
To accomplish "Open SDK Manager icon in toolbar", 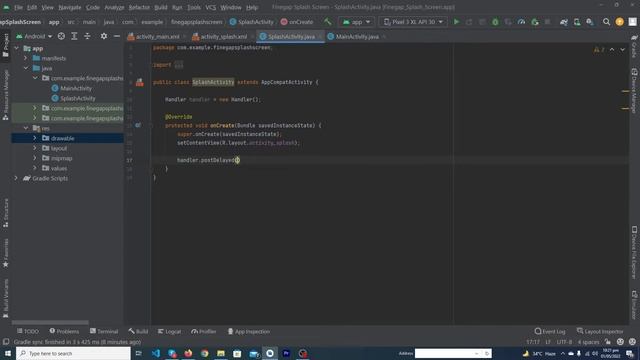I will pos(590,22).
